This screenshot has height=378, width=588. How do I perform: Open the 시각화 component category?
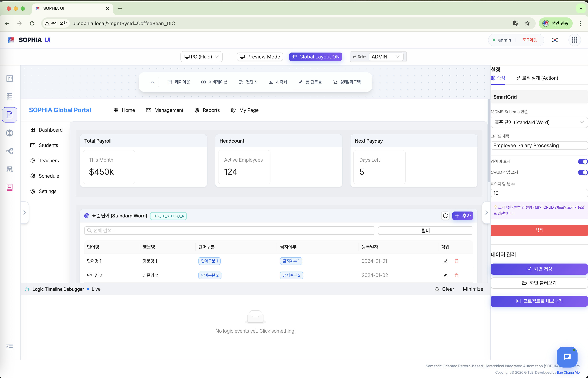click(278, 82)
